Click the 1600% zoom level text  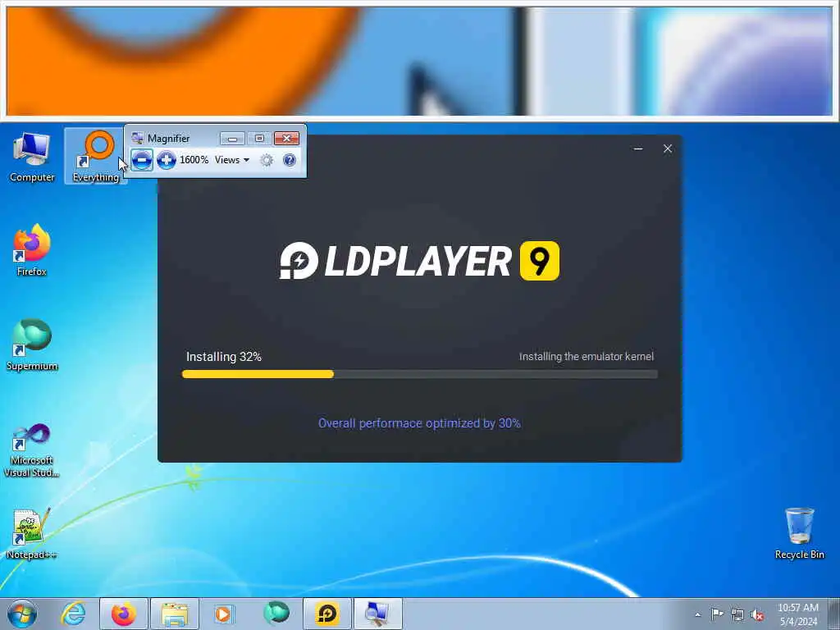[194, 160]
